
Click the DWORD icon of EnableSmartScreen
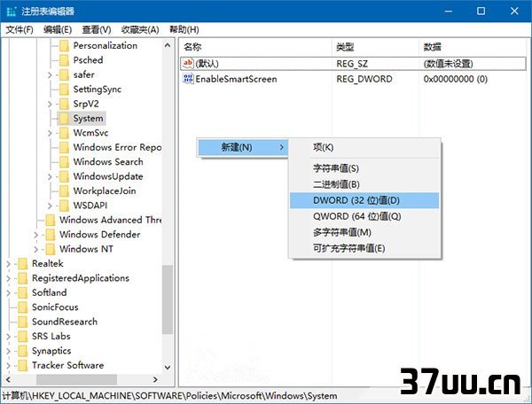188,79
